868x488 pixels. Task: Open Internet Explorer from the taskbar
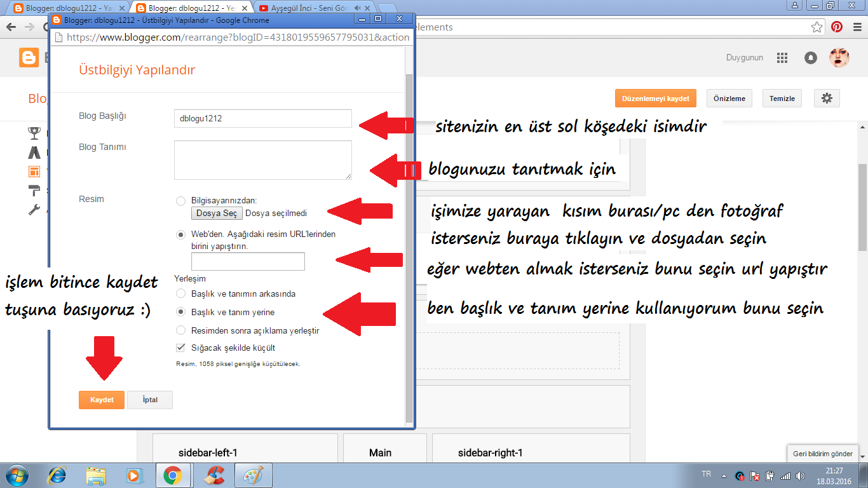click(58, 475)
